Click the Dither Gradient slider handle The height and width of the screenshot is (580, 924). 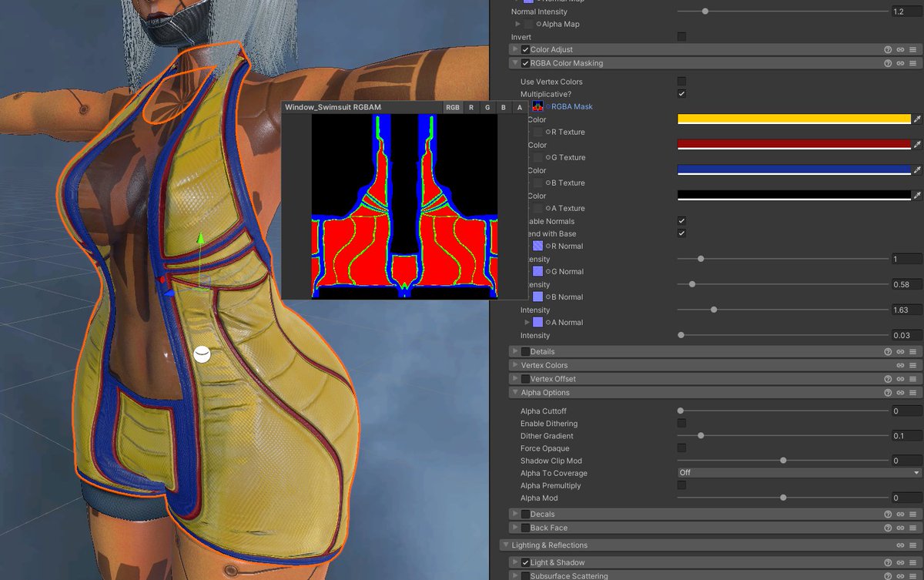click(x=701, y=436)
